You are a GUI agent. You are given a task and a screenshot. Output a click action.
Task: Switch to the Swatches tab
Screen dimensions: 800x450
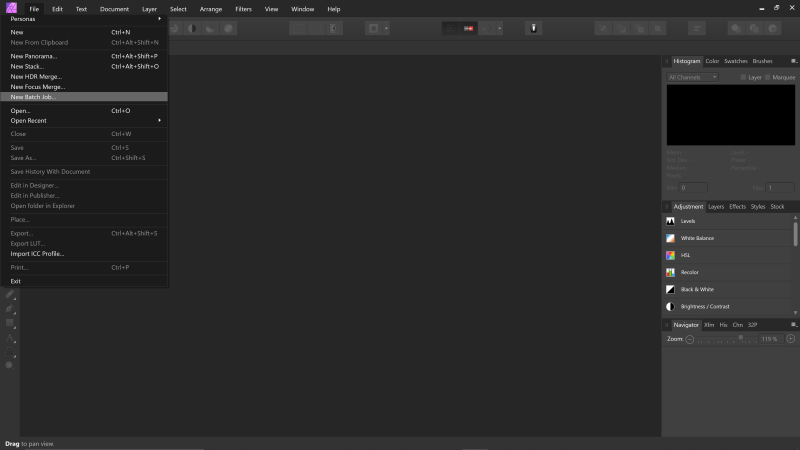[x=736, y=61]
